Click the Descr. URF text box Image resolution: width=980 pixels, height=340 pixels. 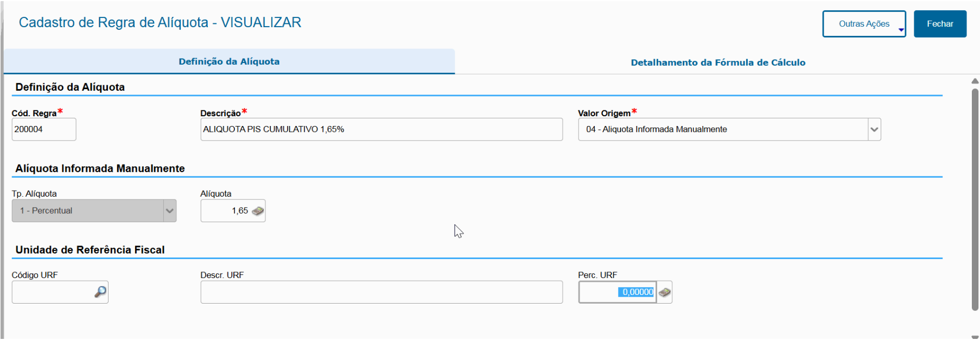(x=381, y=292)
